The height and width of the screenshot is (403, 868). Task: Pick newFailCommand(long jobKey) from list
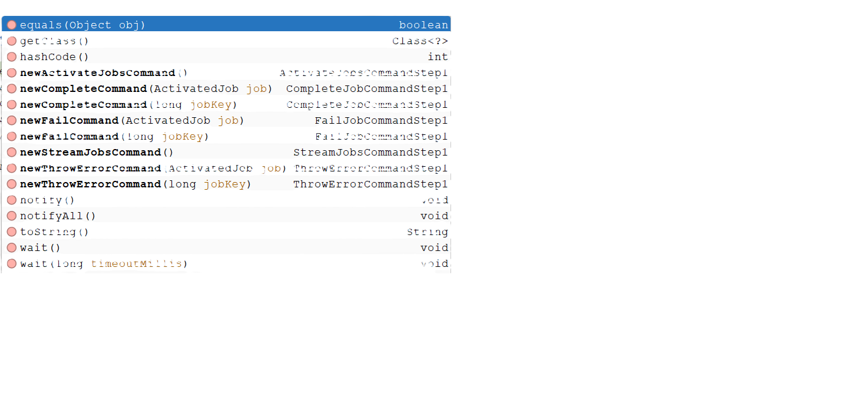pyautogui.click(x=114, y=137)
